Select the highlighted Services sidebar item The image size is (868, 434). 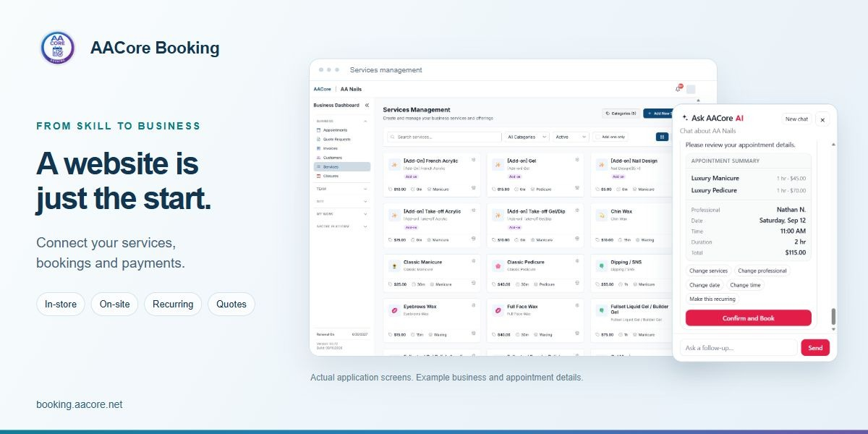342,166
